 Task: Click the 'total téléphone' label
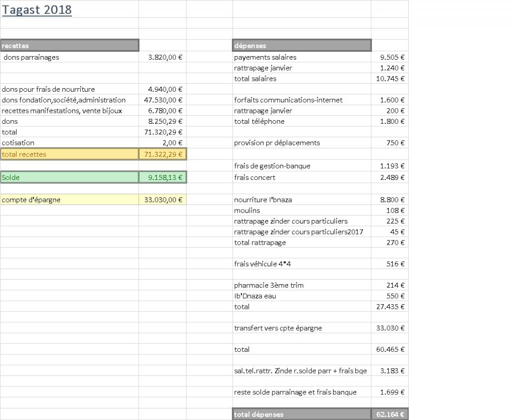coord(259,121)
